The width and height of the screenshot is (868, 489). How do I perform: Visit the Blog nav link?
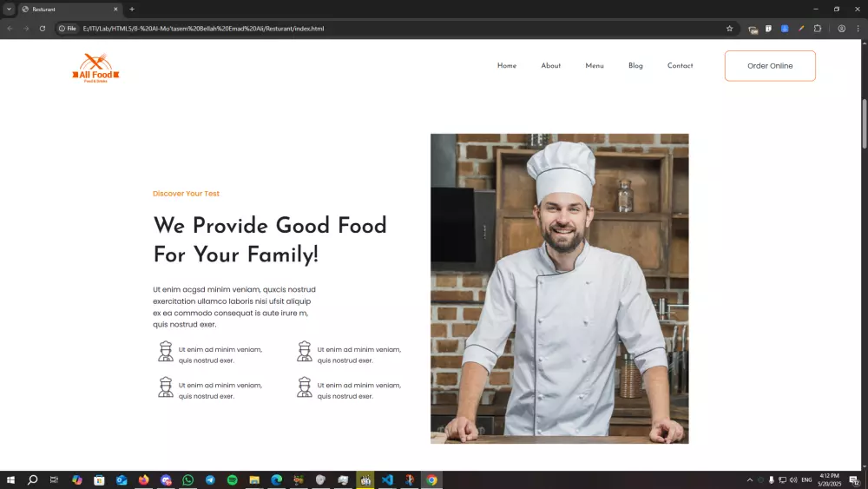click(x=635, y=66)
